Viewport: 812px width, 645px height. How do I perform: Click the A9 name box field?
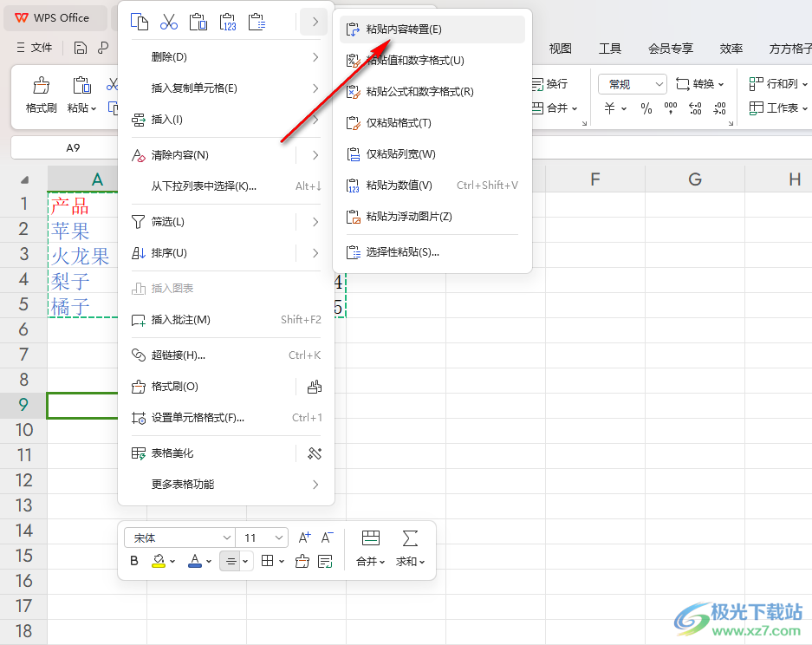coord(73,147)
